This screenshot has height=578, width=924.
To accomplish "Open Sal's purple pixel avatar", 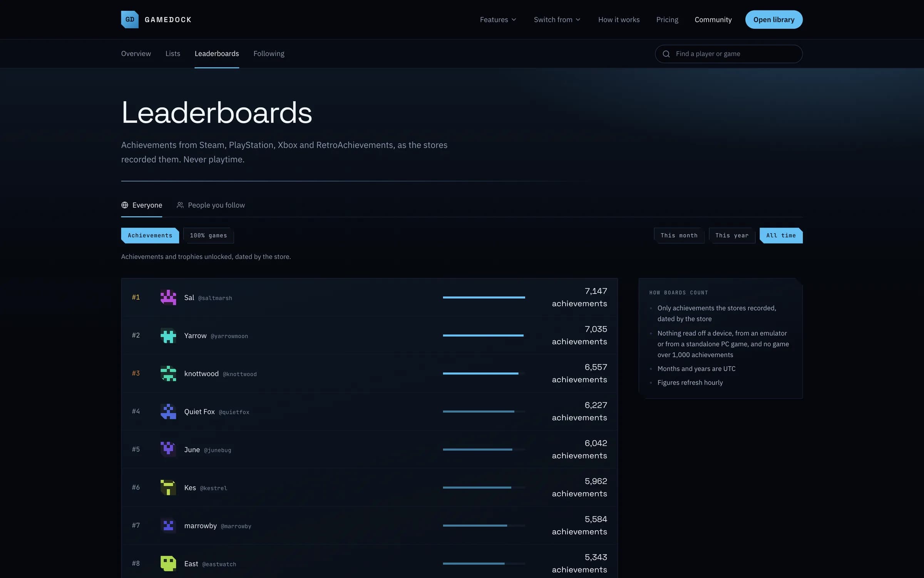I will (168, 297).
